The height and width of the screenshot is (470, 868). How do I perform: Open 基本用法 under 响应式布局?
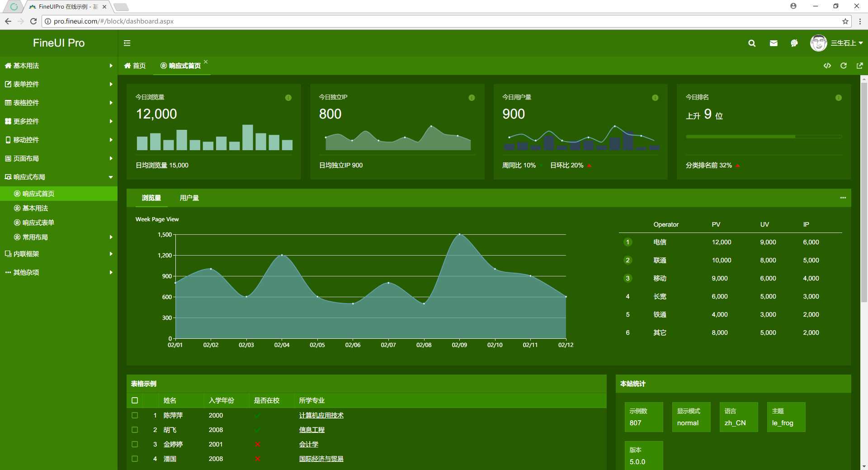click(x=59, y=208)
